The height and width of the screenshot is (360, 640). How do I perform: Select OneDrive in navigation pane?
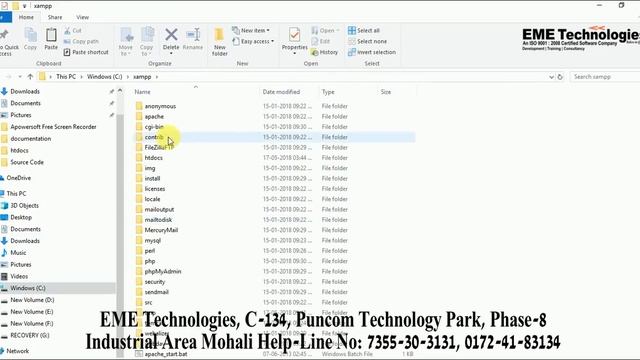pos(18,178)
